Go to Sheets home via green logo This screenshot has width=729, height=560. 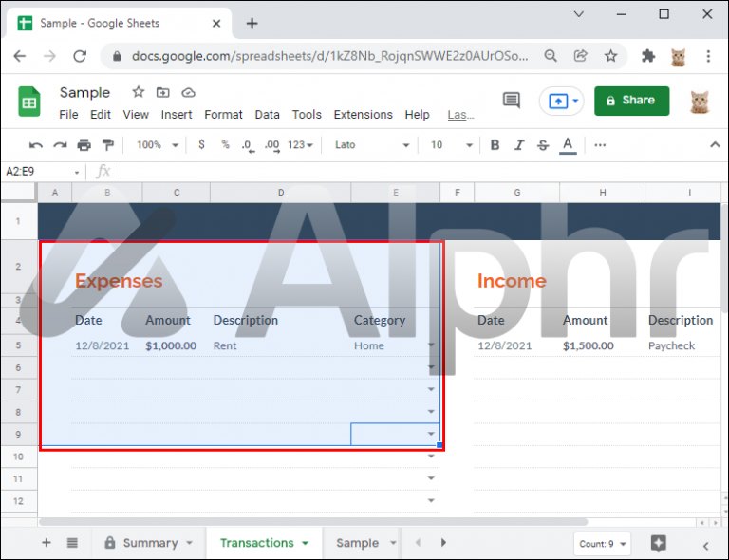point(29,102)
